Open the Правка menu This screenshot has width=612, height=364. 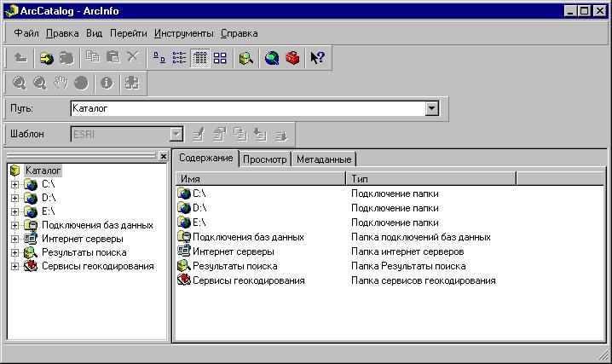tap(62, 33)
